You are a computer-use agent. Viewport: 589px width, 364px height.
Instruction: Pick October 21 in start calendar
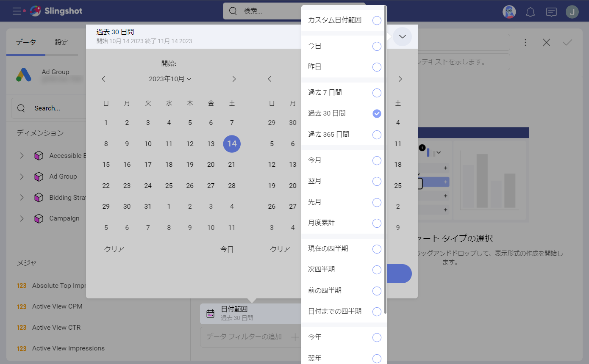232,165
